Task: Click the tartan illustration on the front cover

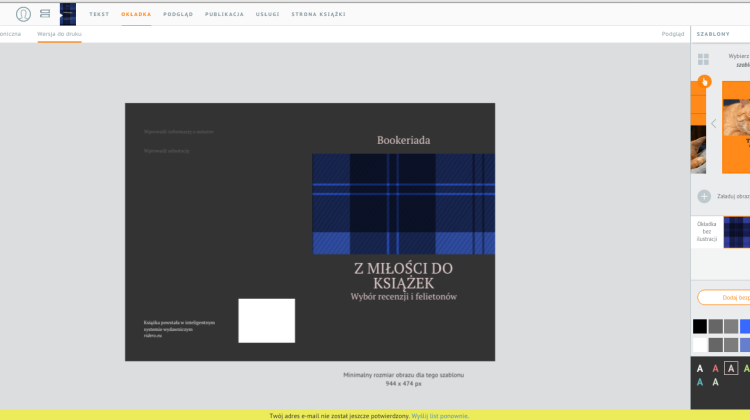Action: (403, 204)
